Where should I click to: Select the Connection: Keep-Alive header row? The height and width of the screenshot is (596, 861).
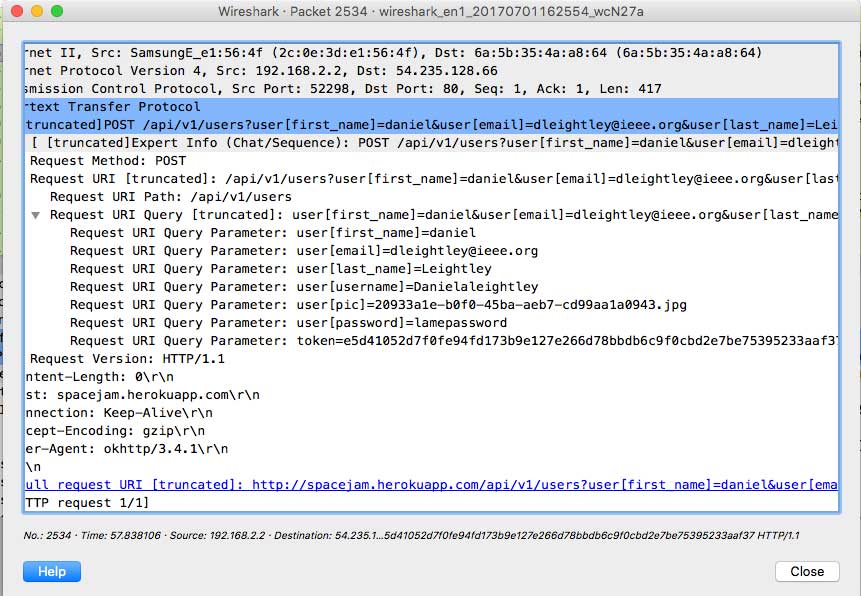tap(432, 413)
